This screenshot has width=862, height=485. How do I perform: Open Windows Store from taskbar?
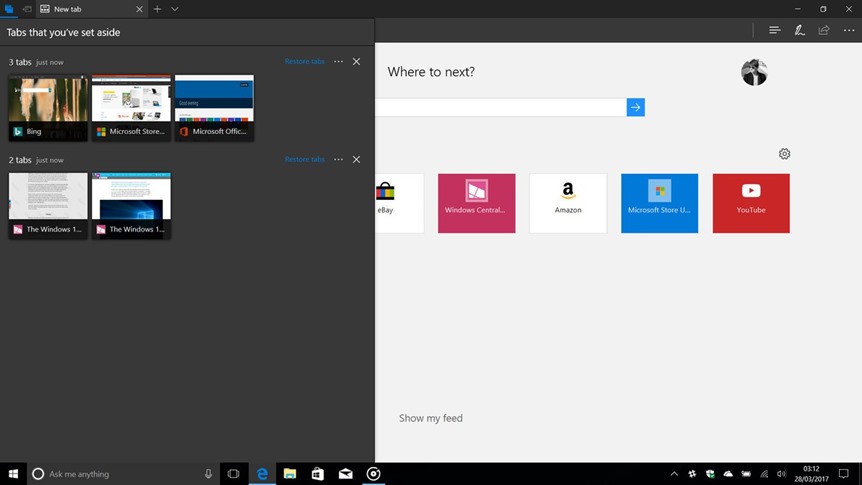point(318,473)
